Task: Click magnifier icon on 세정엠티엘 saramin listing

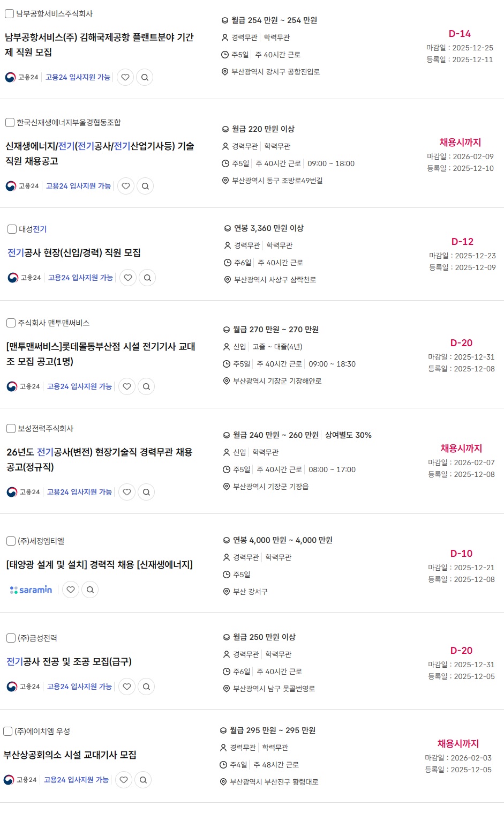Action: click(90, 590)
